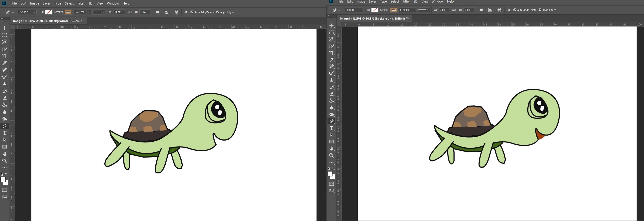
Task: Open path options gear in left window
Action: coord(186,12)
